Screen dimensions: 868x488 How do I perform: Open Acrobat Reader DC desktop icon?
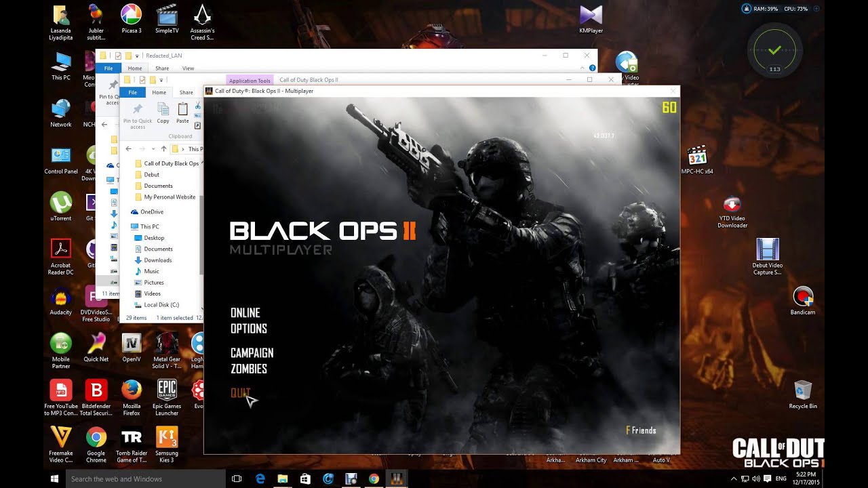tap(61, 256)
